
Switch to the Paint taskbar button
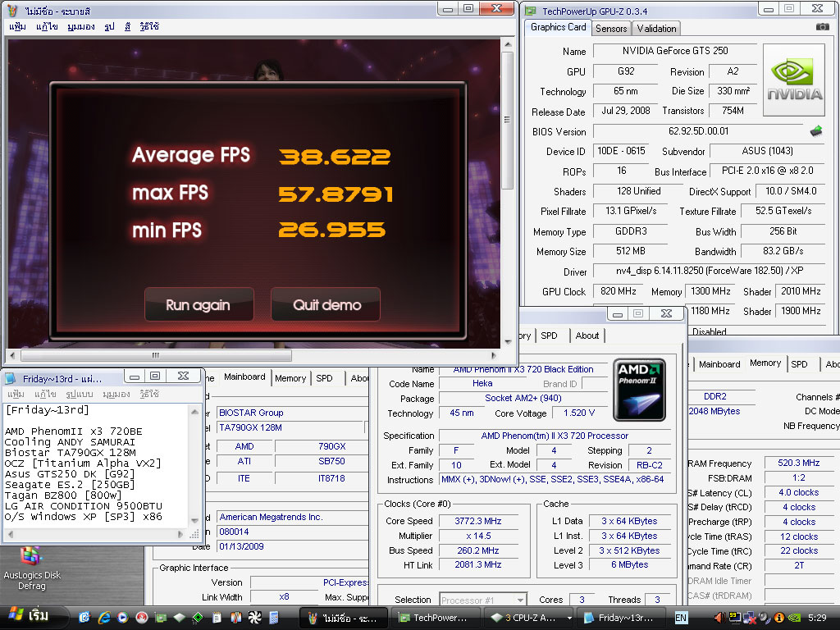(x=344, y=618)
